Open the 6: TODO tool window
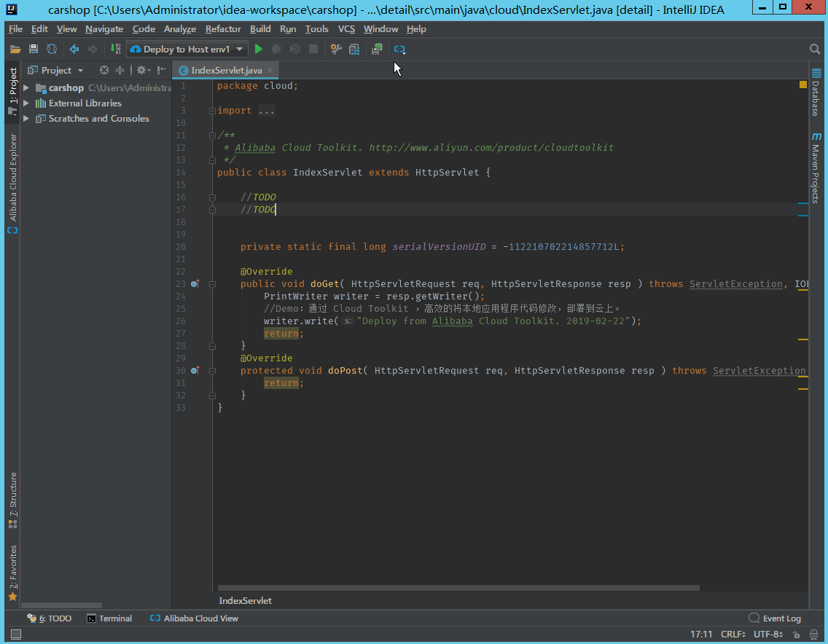The height and width of the screenshot is (644, 828). point(49,618)
